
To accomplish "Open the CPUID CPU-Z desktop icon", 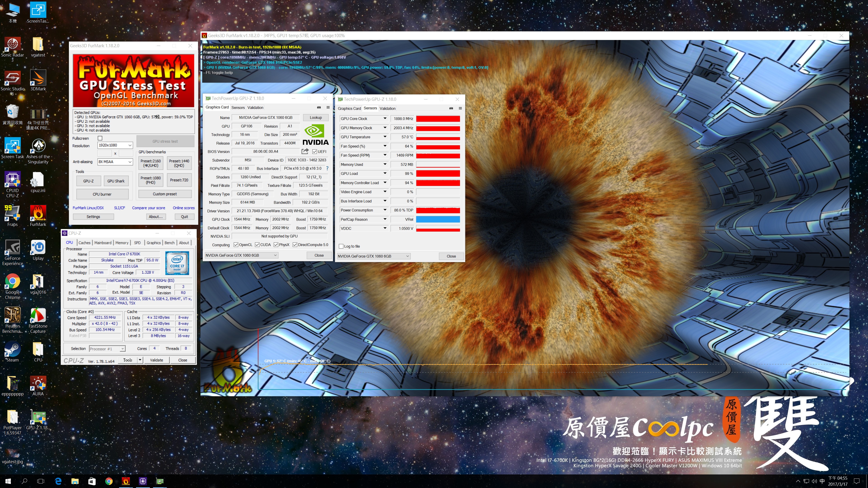I will pyautogui.click(x=12, y=184).
